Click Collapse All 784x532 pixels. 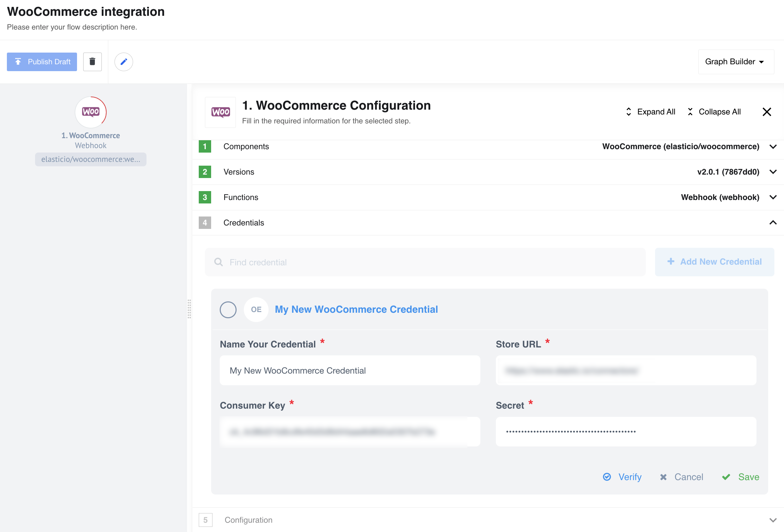click(714, 112)
